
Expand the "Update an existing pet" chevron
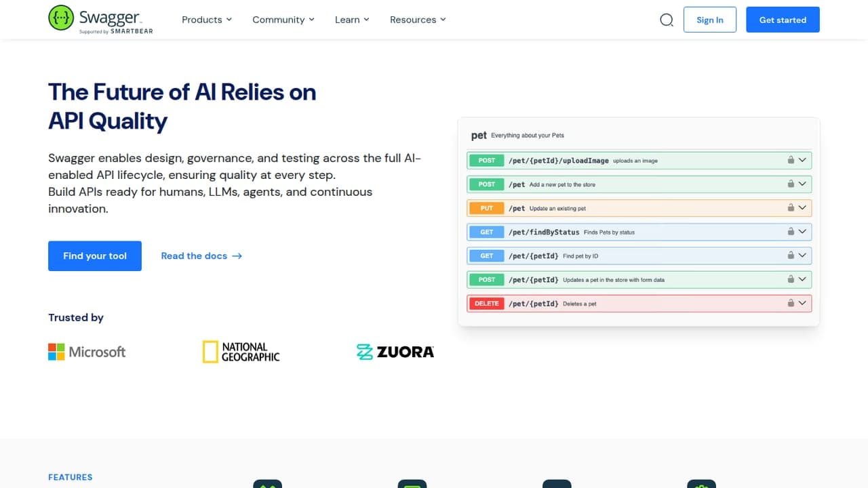coord(802,208)
